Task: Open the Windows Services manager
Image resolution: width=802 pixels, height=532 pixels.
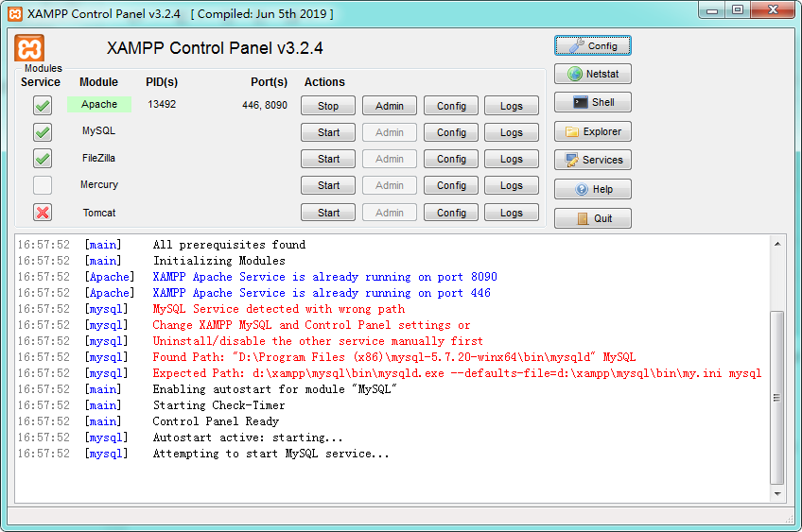Action: (x=593, y=160)
